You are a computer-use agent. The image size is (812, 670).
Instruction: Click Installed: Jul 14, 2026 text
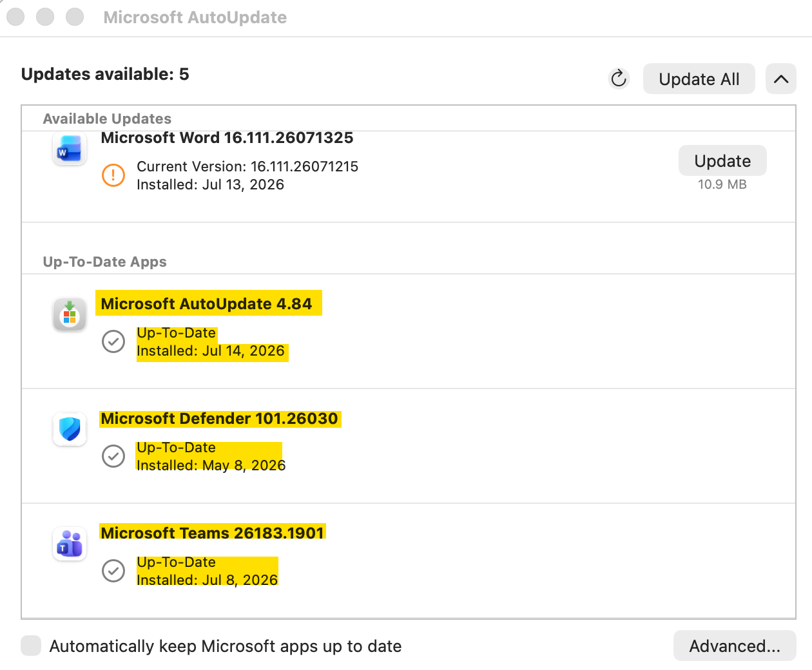(210, 350)
